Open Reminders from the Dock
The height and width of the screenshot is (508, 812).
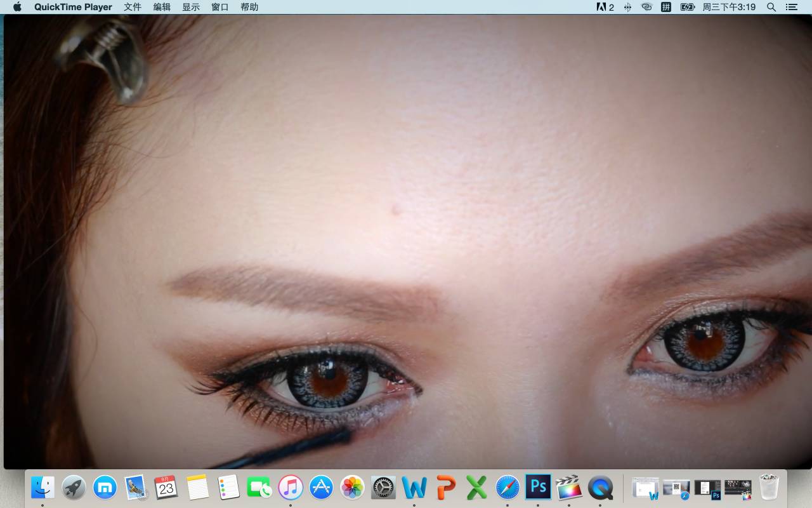(x=228, y=488)
